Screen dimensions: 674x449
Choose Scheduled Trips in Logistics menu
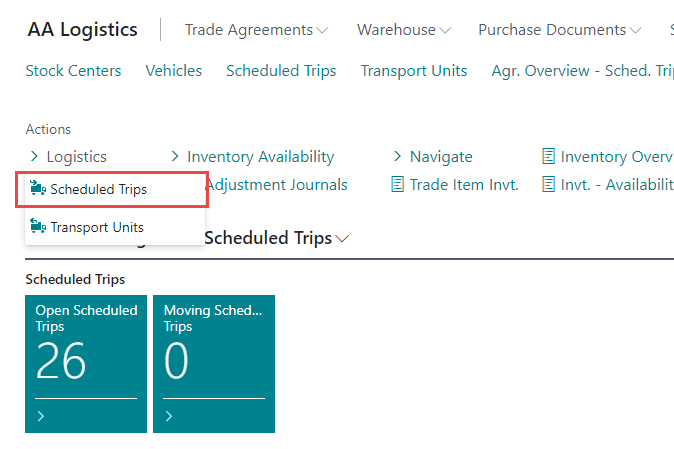pyautogui.click(x=98, y=189)
